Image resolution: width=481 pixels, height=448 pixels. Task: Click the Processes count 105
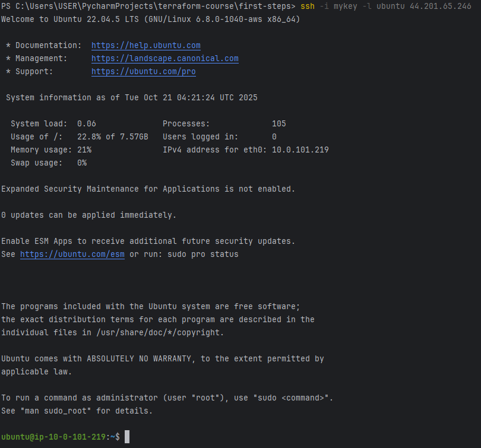(x=279, y=124)
